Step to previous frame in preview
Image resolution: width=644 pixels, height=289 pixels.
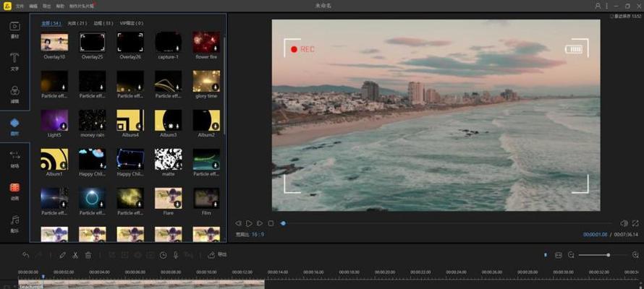click(238, 223)
